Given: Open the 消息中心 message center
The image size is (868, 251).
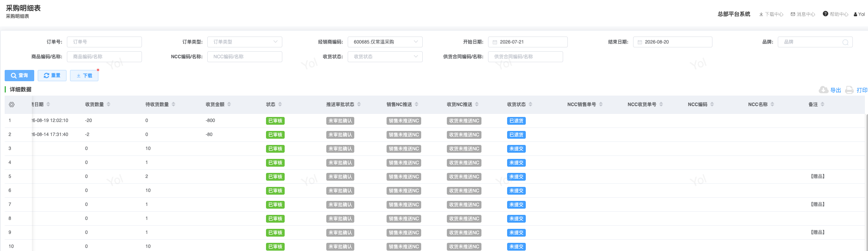Looking at the screenshot, I should (803, 14).
